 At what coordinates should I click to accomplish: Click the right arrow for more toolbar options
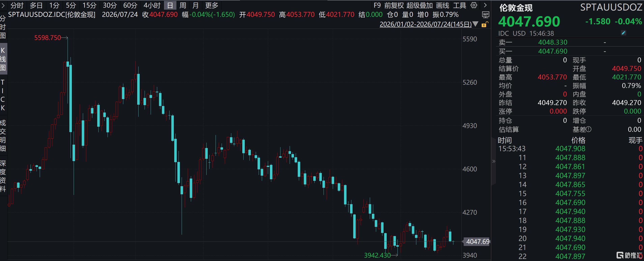485,5
